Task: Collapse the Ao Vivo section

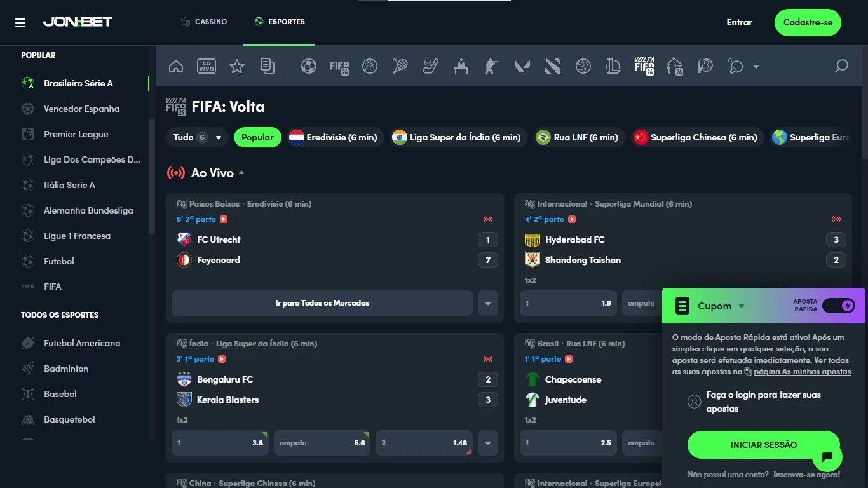Action: click(x=241, y=173)
